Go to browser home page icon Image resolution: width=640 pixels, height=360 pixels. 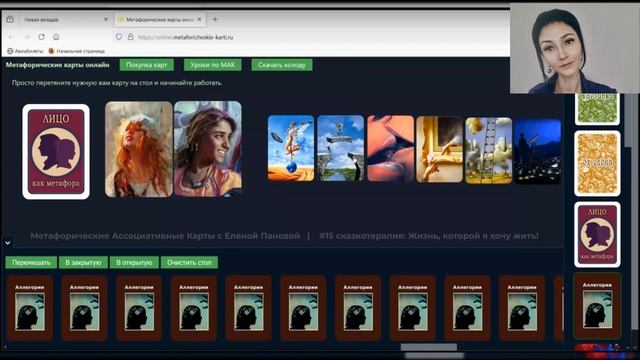[56, 37]
